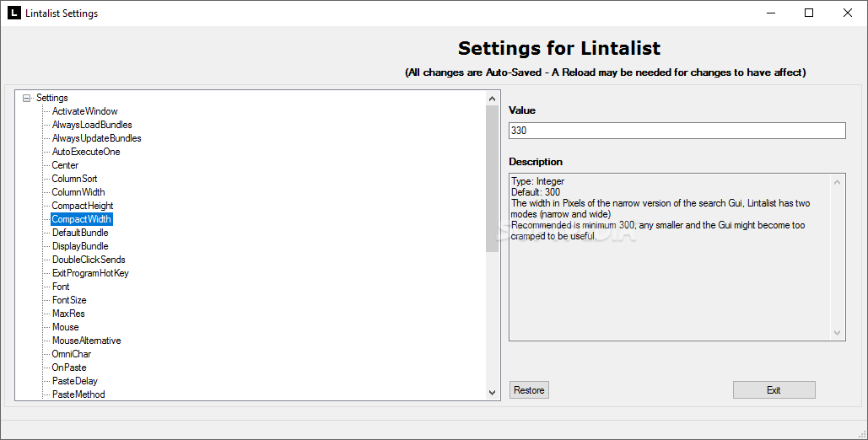Select ExitProgramHotKey setting
Viewport: 868px width, 440px height.
pos(90,273)
